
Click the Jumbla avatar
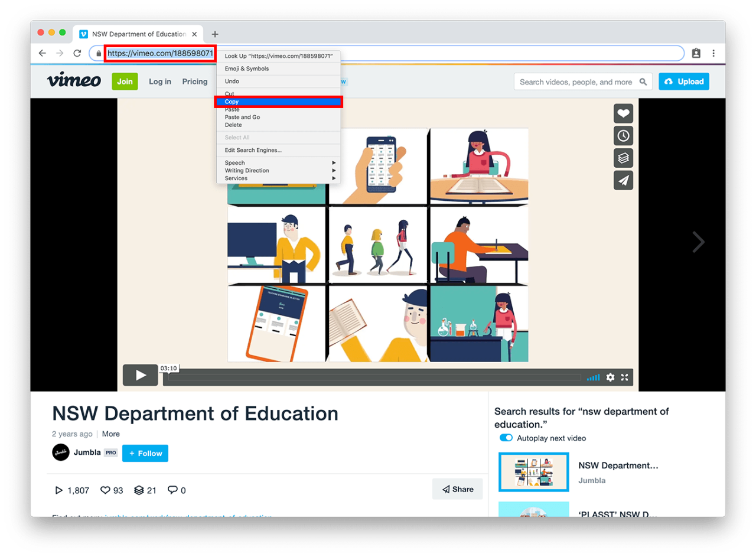61,452
